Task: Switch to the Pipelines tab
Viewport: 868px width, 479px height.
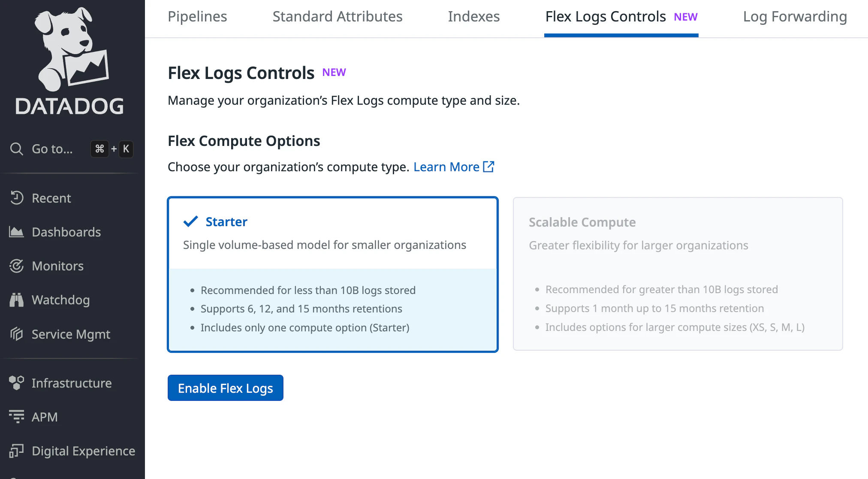Action: pyautogui.click(x=197, y=17)
